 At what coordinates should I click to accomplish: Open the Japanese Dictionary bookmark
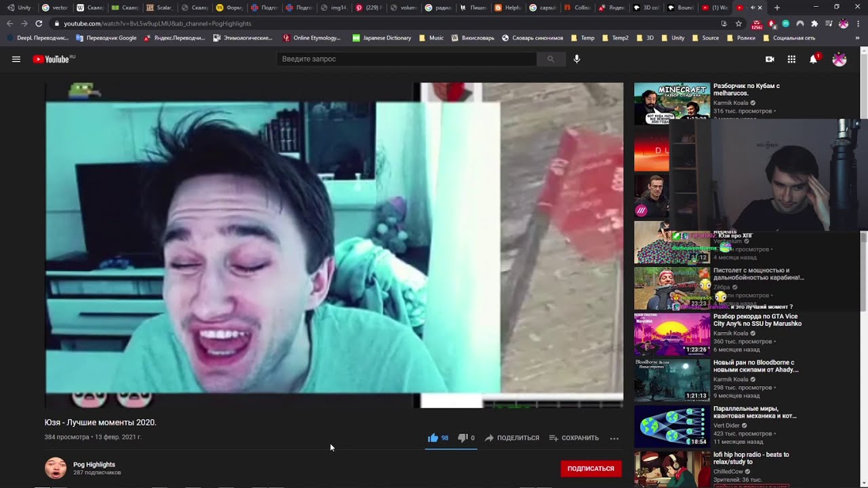(x=382, y=38)
